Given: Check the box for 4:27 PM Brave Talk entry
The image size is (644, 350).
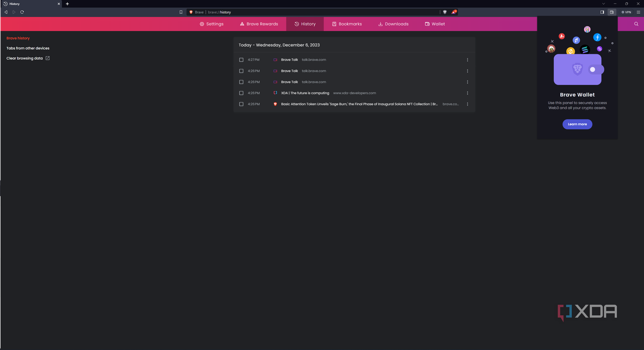Looking at the screenshot, I should point(241,60).
